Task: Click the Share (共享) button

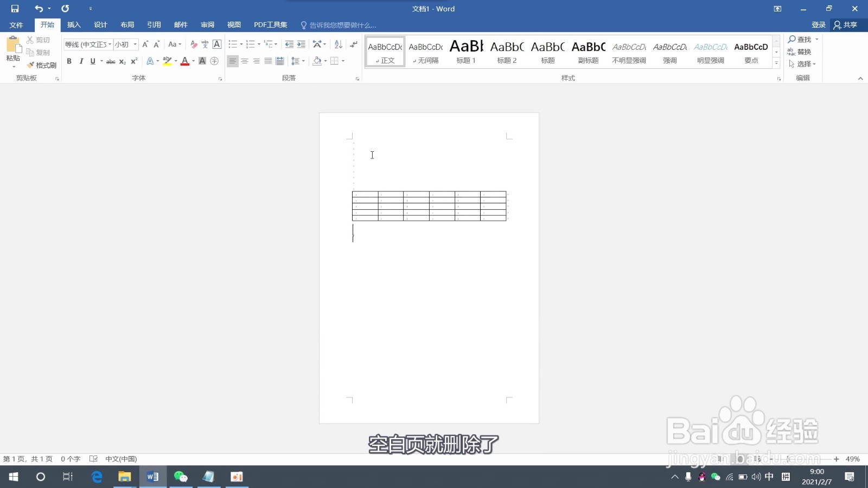Action: [846, 25]
